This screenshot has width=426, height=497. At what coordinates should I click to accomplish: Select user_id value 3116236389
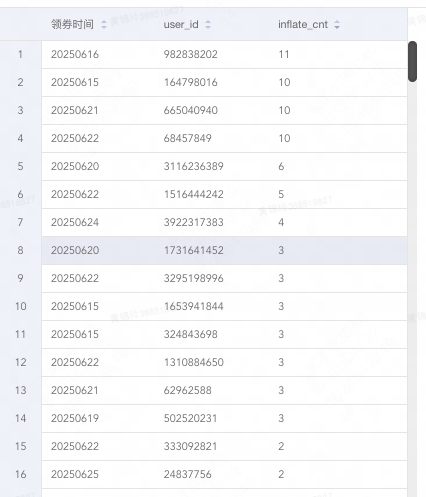[x=193, y=166]
